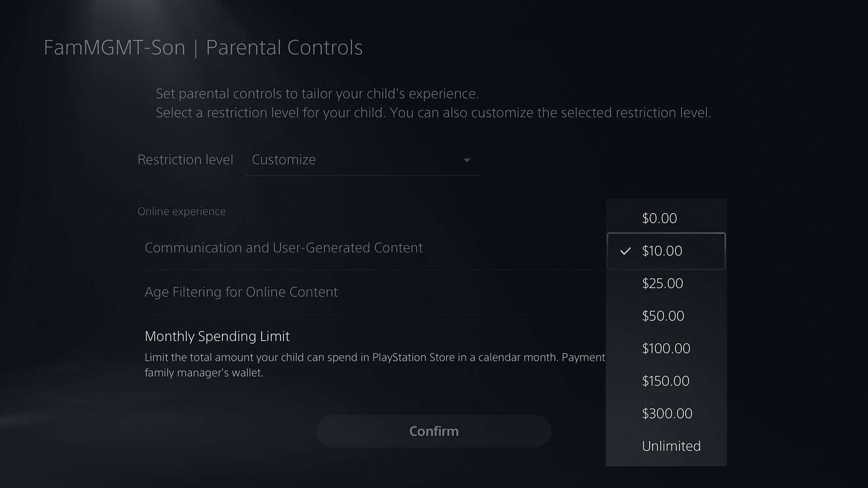Set spending limit to $50.00
Viewport: 868px width, 488px height.
tap(663, 316)
